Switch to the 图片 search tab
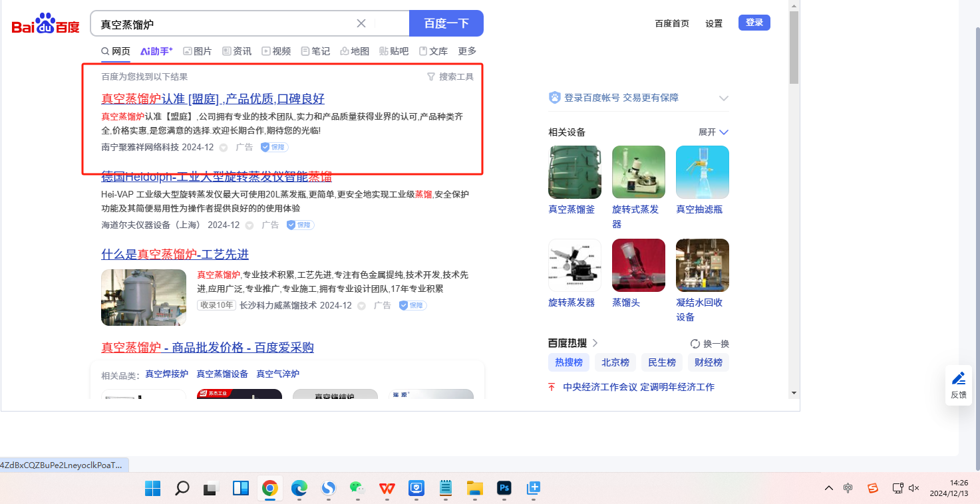980x504 pixels. tap(198, 51)
